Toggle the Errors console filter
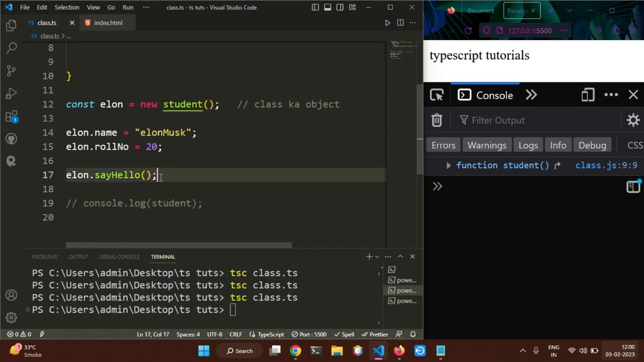644x362 pixels. click(x=443, y=145)
